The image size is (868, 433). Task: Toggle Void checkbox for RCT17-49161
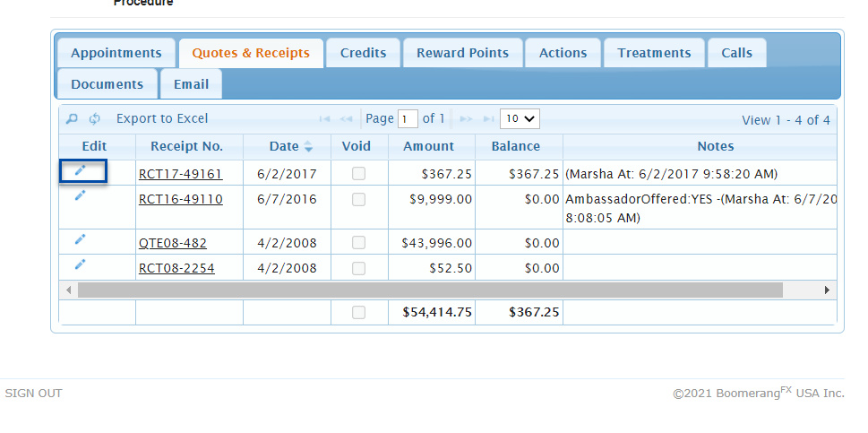(x=358, y=174)
